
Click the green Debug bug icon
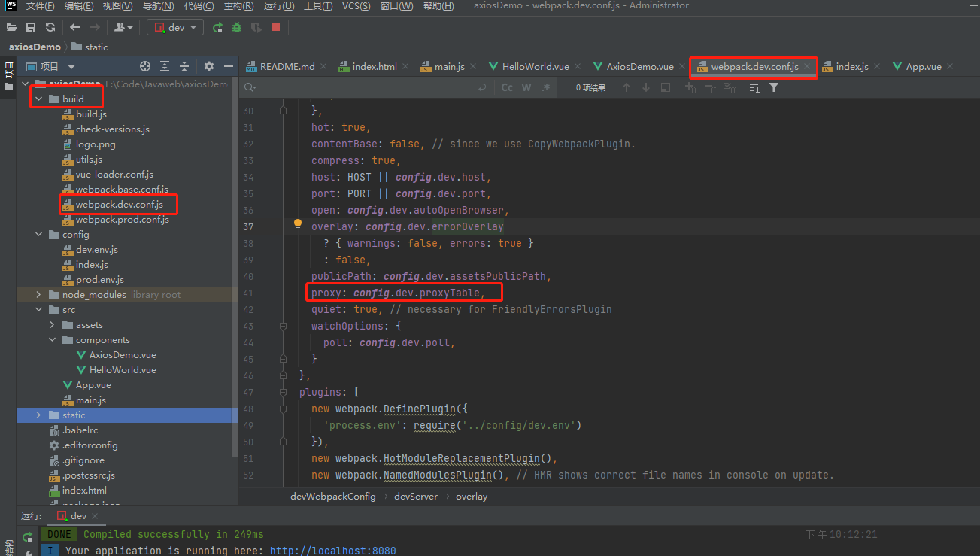[x=237, y=27]
